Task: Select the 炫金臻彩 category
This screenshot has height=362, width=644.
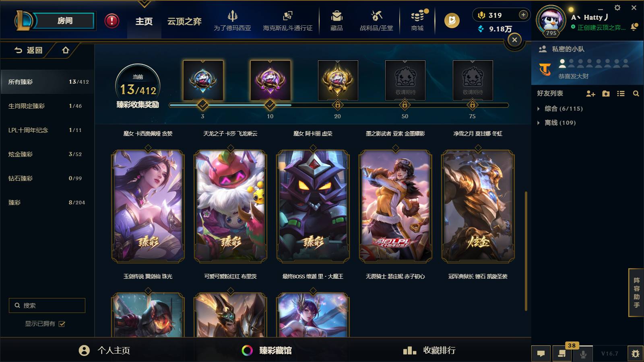Action: tap(47, 154)
